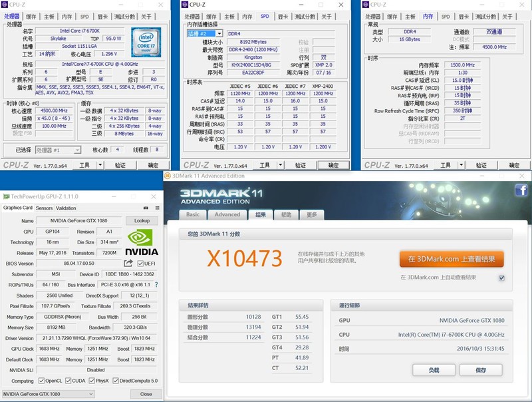Click the Facebook icon in 3DMark 11
The height and width of the screenshot is (402, 532).
[x=521, y=190]
